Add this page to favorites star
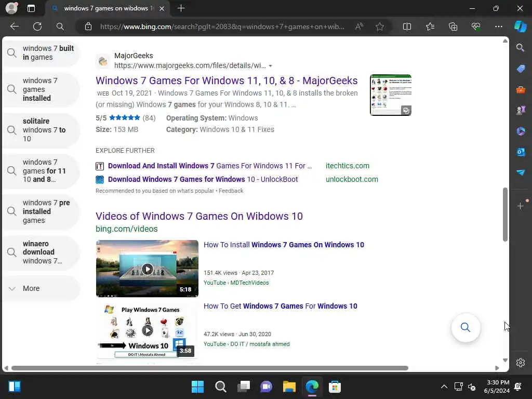Screen dimensions: 532x399 (380, 26)
